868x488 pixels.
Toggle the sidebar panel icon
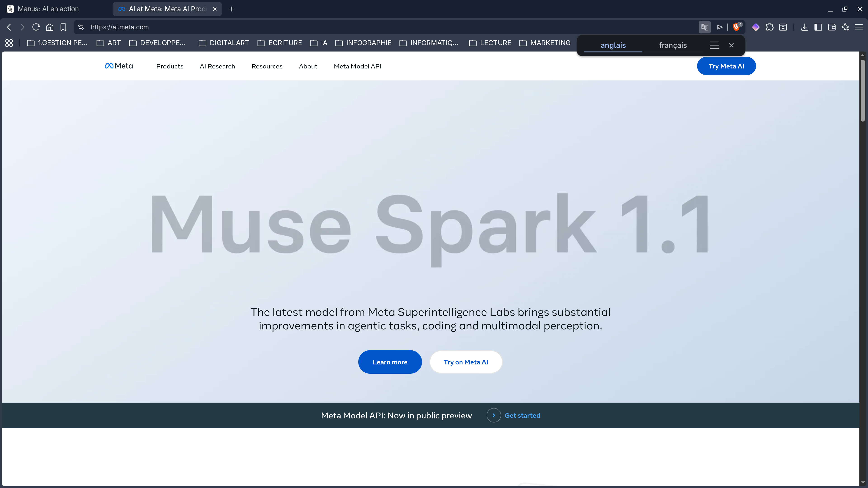pyautogui.click(x=818, y=27)
